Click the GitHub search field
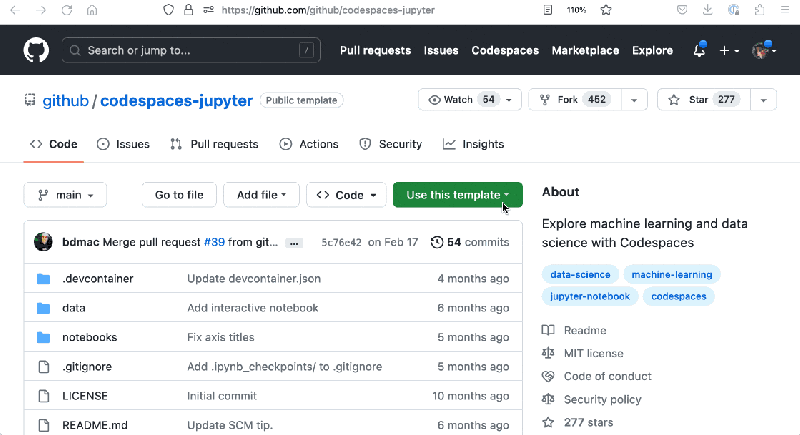The image size is (800, 435). [191, 50]
